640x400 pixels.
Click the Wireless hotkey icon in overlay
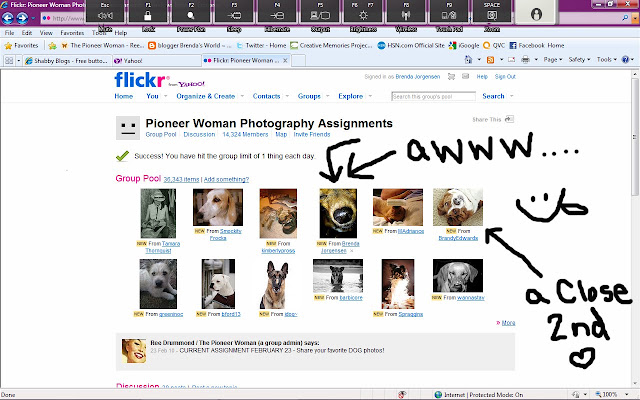pos(406,16)
